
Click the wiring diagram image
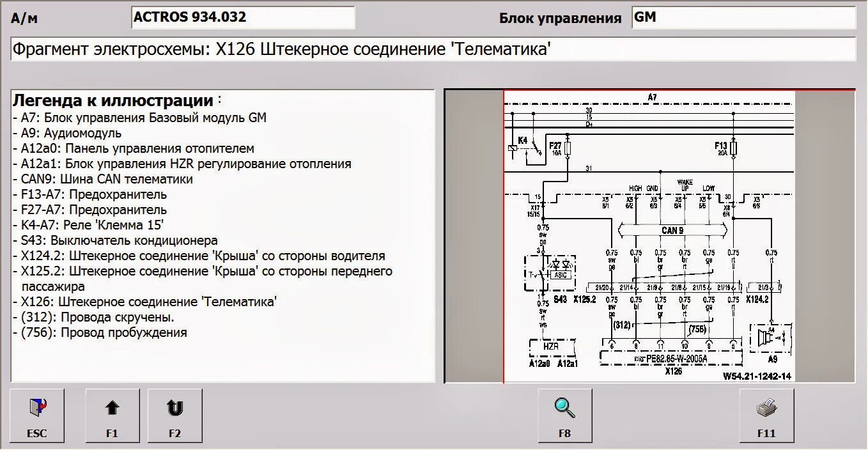[649, 236]
